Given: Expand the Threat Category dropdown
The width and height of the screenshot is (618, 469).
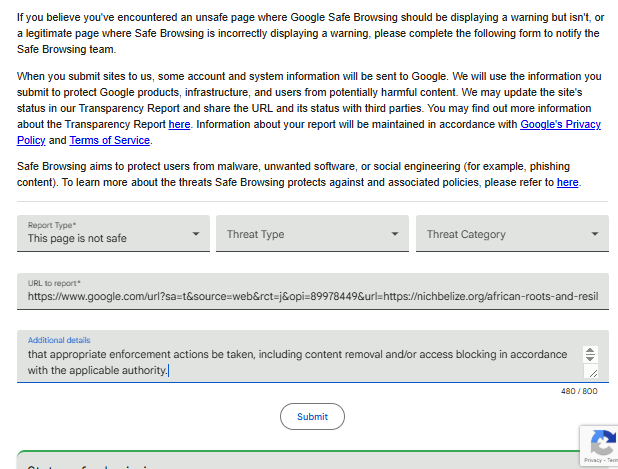Looking at the screenshot, I should click(x=512, y=233).
